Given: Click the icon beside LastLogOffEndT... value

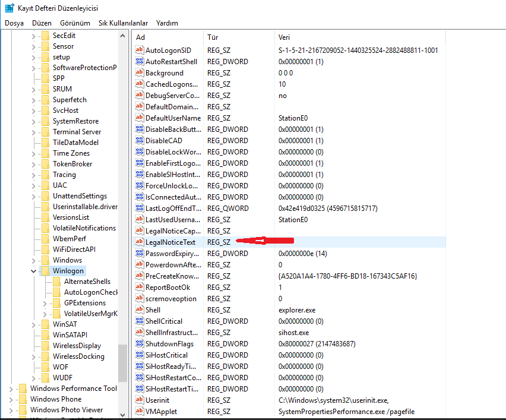Looking at the screenshot, I should [140, 209].
